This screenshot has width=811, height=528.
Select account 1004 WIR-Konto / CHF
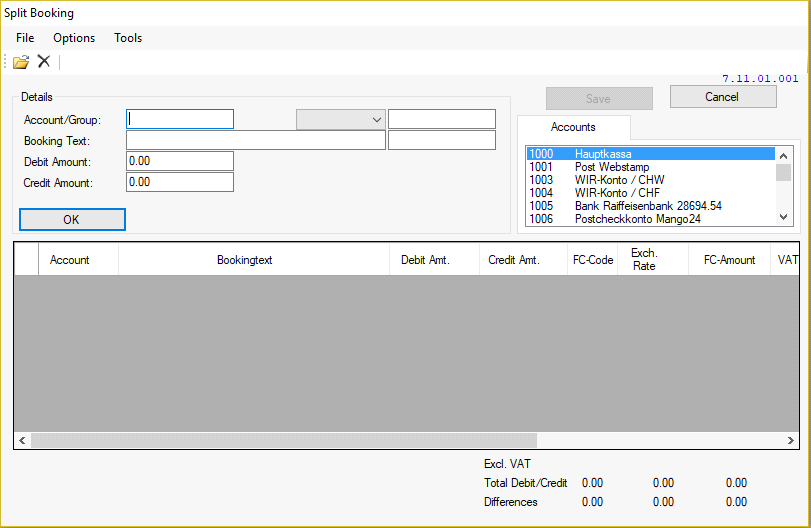(x=651, y=192)
